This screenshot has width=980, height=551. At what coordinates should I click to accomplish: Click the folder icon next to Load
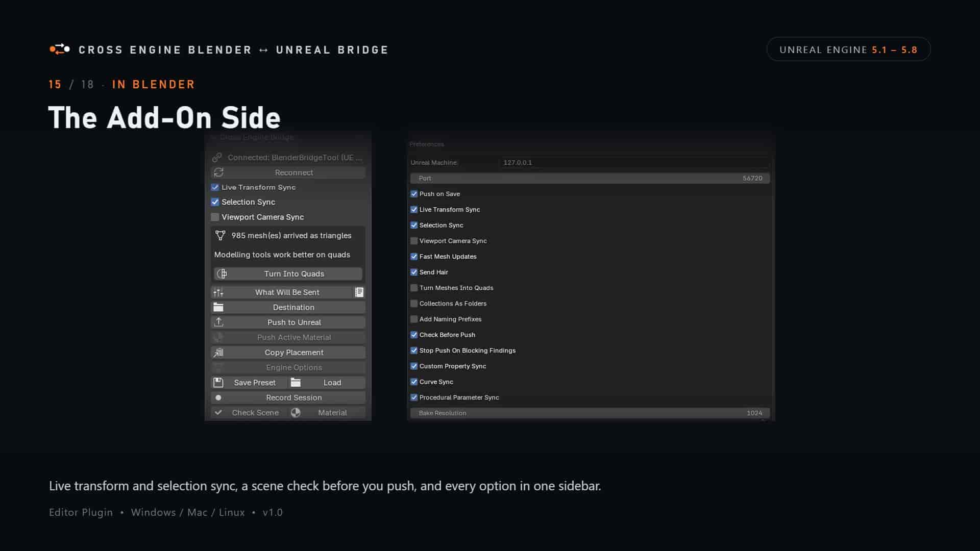click(x=296, y=383)
